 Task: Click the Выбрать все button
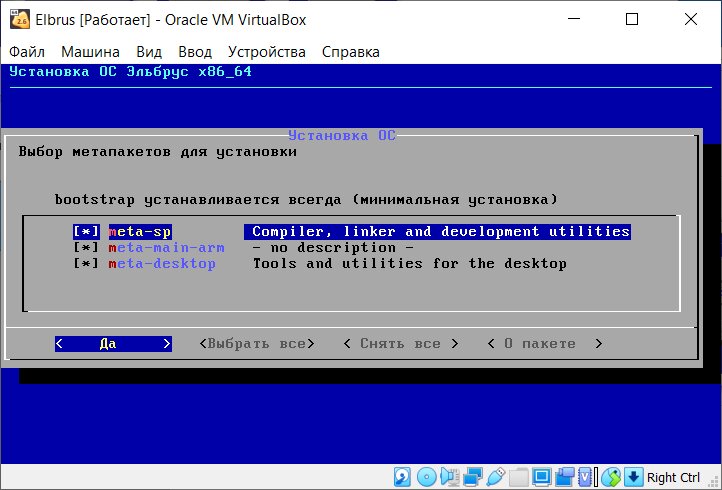(x=257, y=344)
